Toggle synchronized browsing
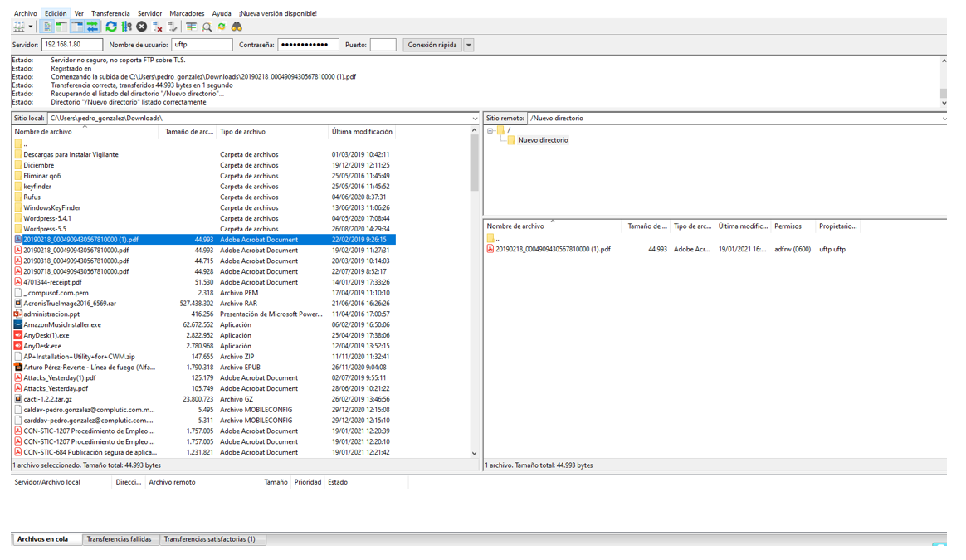 pyautogui.click(x=222, y=27)
